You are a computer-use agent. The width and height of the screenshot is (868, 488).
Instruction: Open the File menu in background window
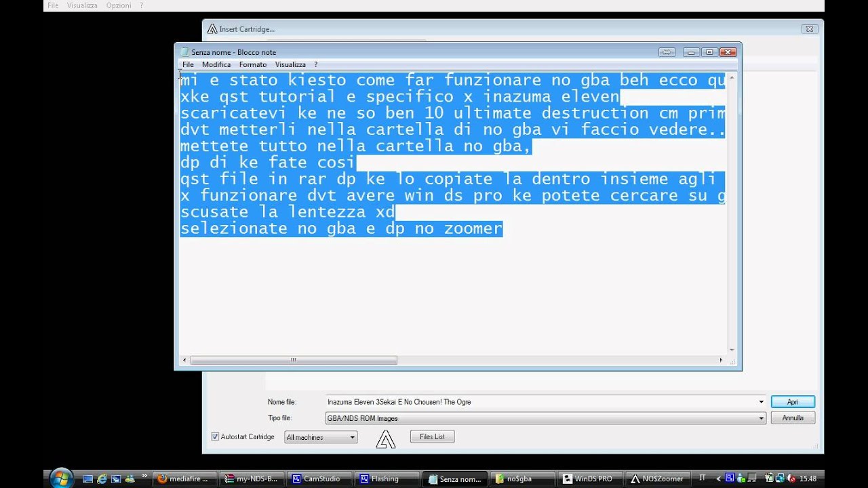point(53,5)
